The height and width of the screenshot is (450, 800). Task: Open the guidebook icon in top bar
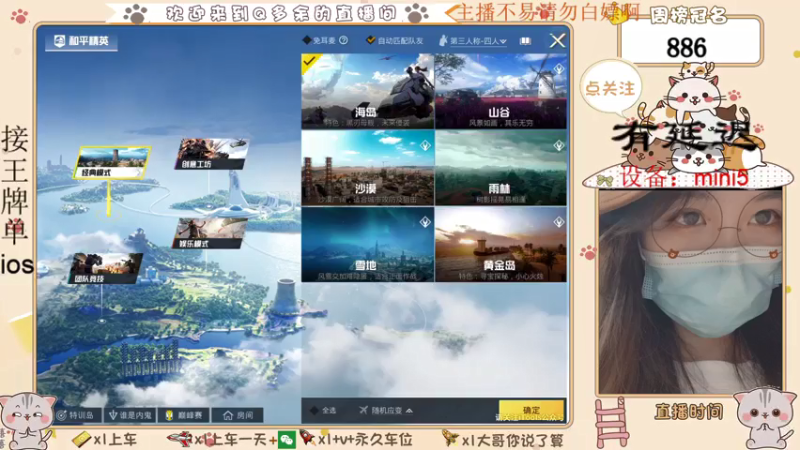pos(525,41)
